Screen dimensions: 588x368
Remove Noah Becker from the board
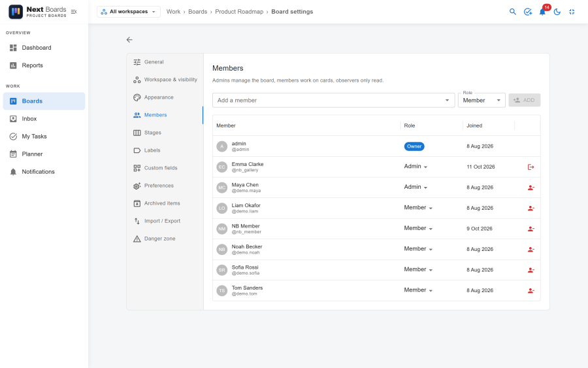pyautogui.click(x=531, y=250)
